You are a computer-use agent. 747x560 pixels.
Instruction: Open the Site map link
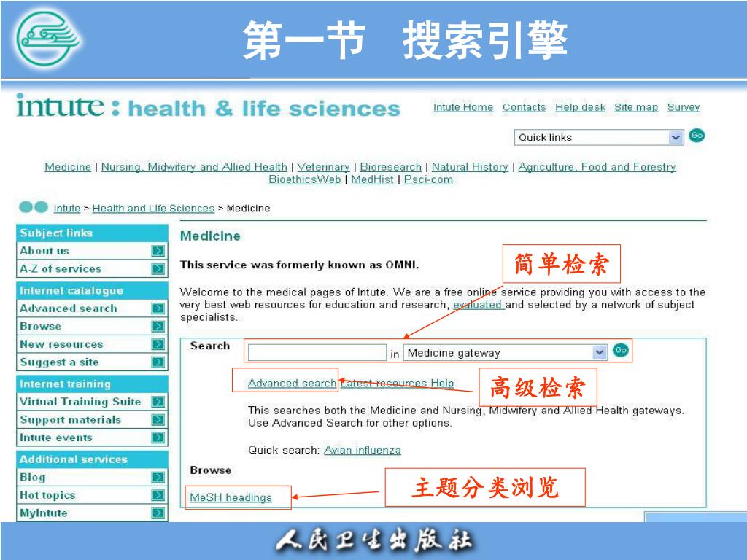[x=636, y=108]
